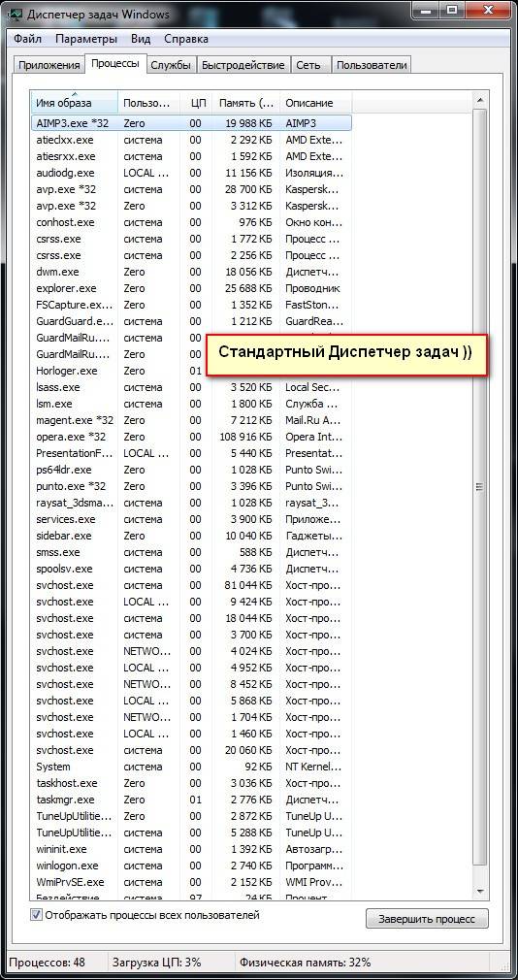The width and height of the screenshot is (518, 980).
Task: Select the System process row
Action: click(191, 767)
